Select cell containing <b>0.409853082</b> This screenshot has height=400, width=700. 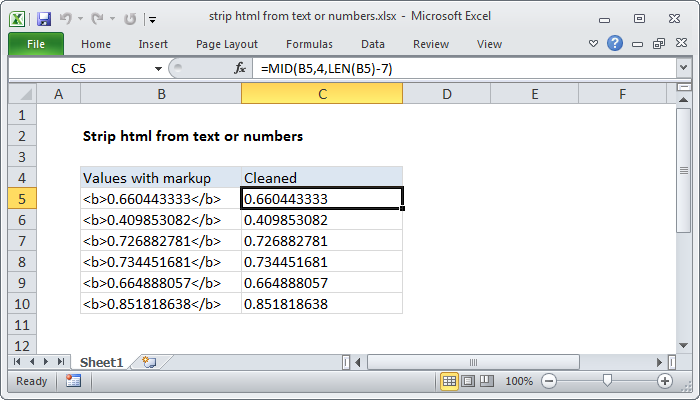click(161, 220)
